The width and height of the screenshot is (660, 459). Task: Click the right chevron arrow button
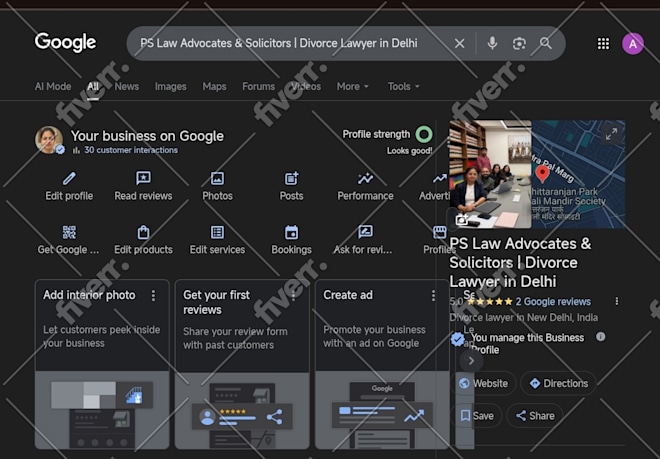[471, 361]
